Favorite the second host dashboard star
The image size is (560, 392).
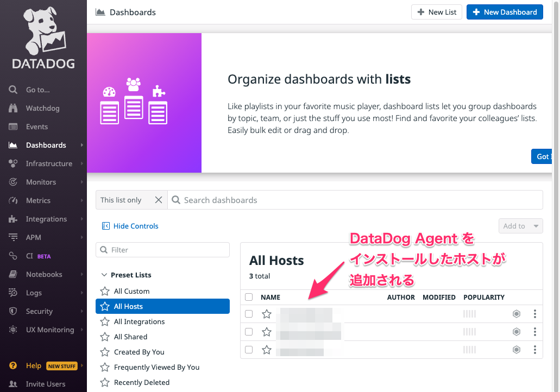coord(267,332)
